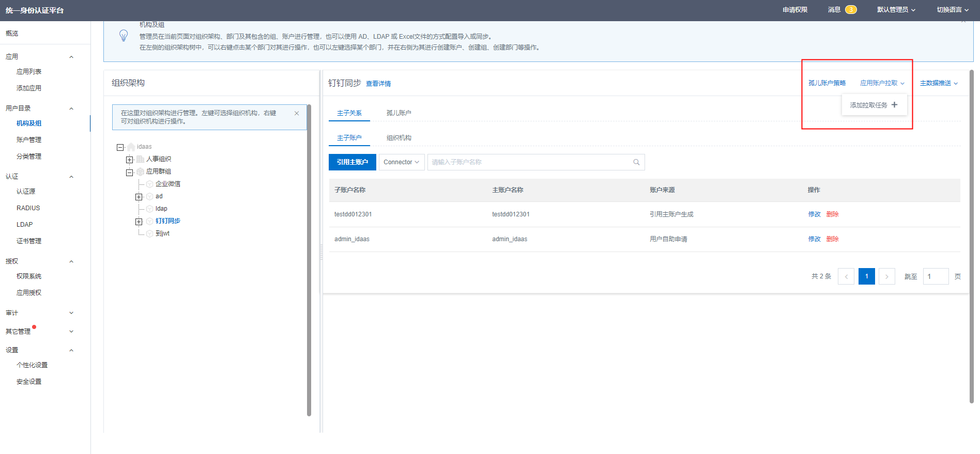
Task: Open the 主数据推送 dropdown
Action: [939, 83]
